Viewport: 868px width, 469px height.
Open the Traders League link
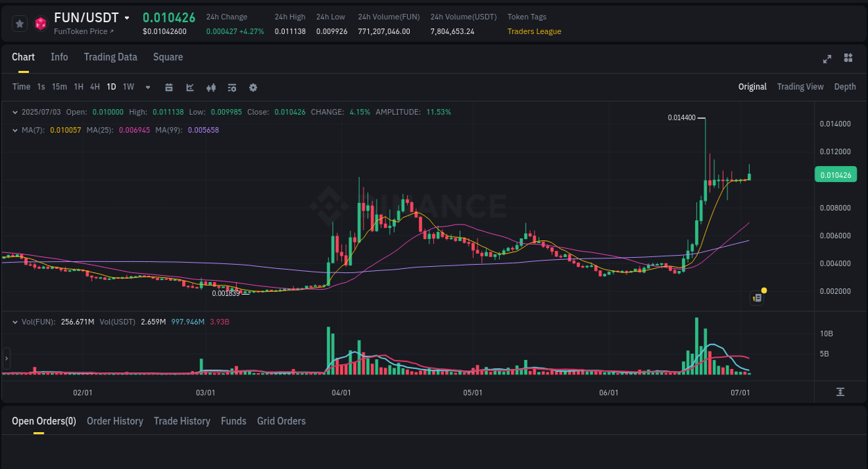coord(534,31)
